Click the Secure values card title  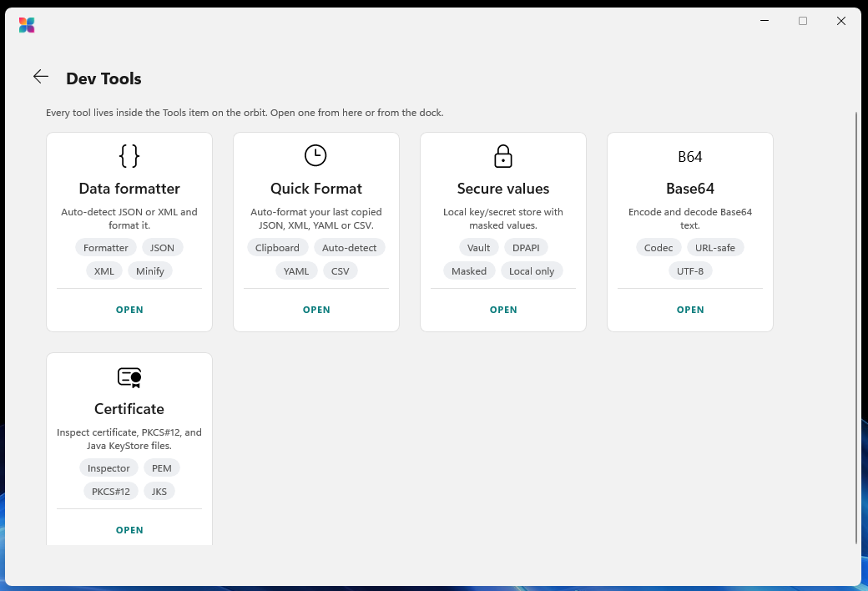click(503, 189)
